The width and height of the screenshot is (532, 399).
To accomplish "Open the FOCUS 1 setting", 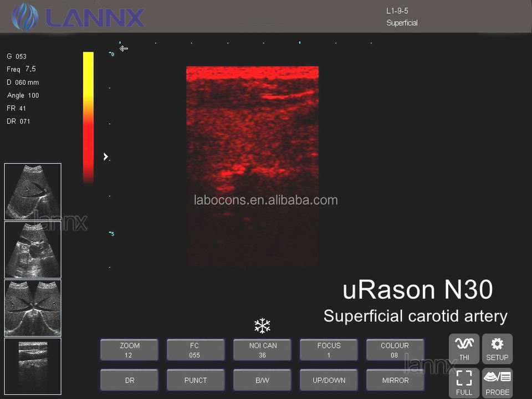I will click(329, 350).
